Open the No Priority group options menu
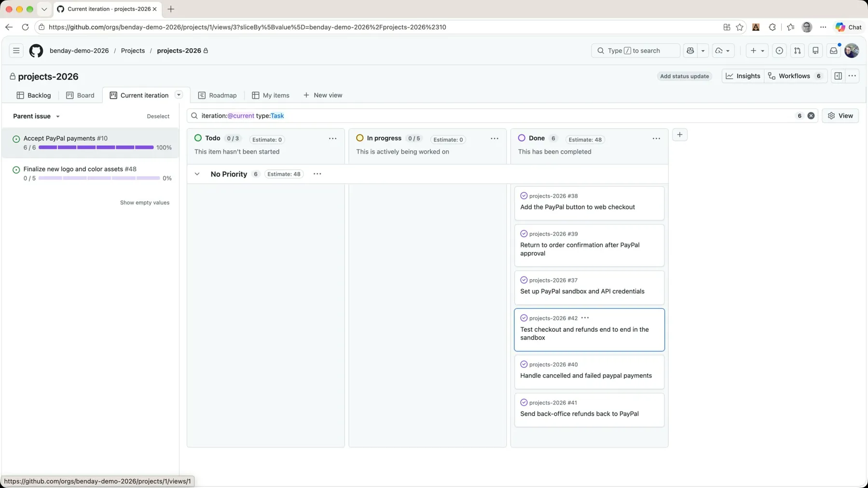 (317, 174)
